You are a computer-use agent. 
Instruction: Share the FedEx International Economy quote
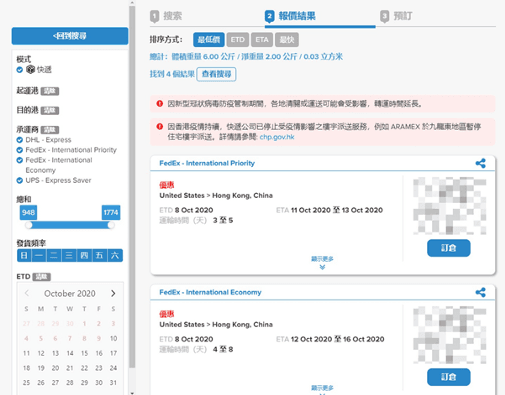(x=480, y=292)
